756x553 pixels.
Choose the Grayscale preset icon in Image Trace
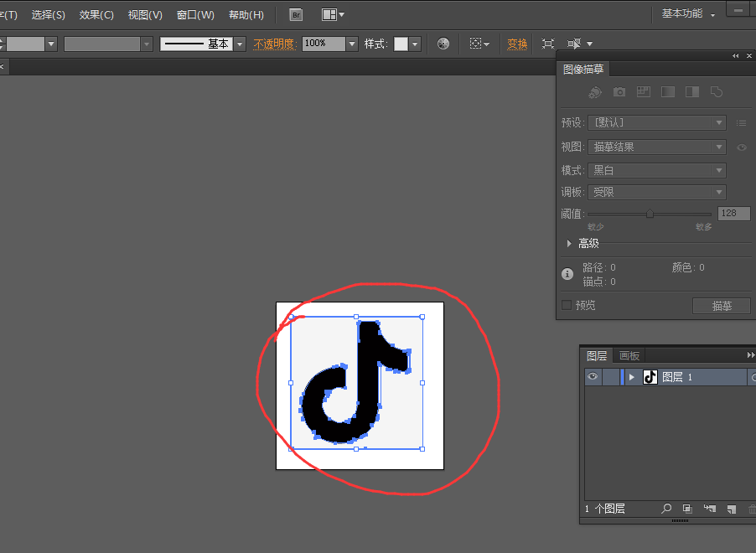click(x=668, y=92)
